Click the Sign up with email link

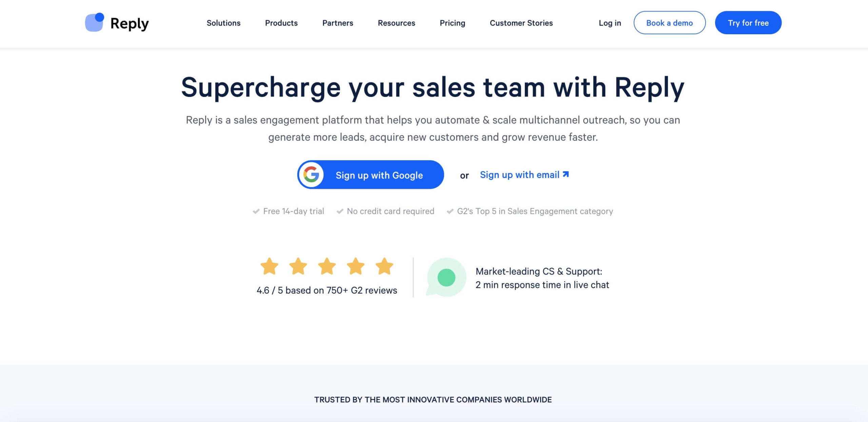point(524,175)
